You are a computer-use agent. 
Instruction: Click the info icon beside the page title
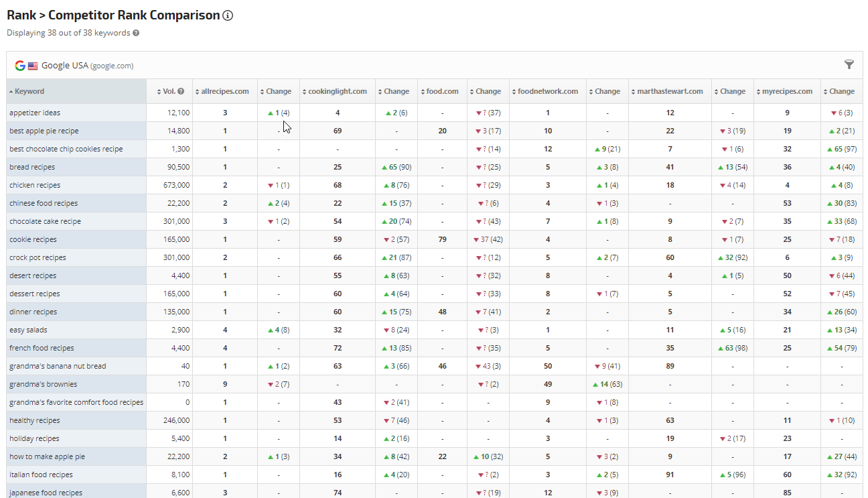point(228,15)
